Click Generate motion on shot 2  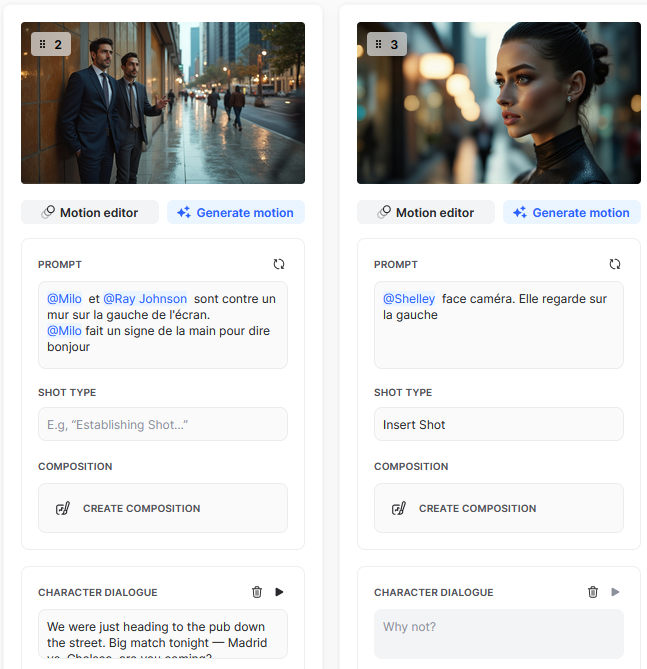(x=236, y=212)
